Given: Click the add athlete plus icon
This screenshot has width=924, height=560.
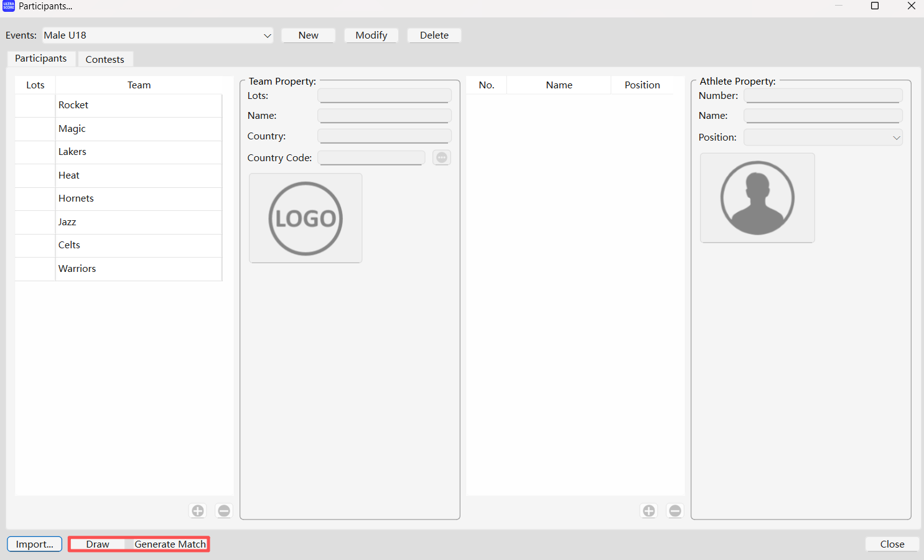Looking at the screenshot, I should click(649, 511).
